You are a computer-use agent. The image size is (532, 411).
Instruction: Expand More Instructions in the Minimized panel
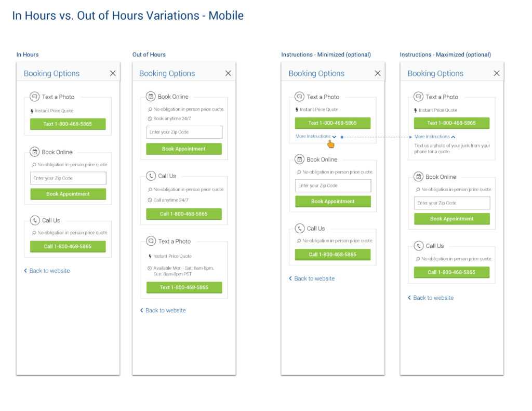tap(316, 137)
